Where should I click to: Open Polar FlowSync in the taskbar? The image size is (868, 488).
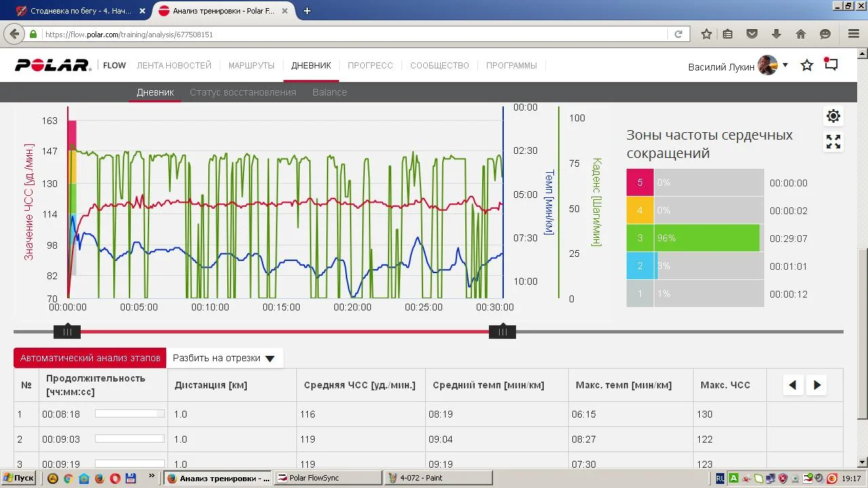tap(329, 478)
